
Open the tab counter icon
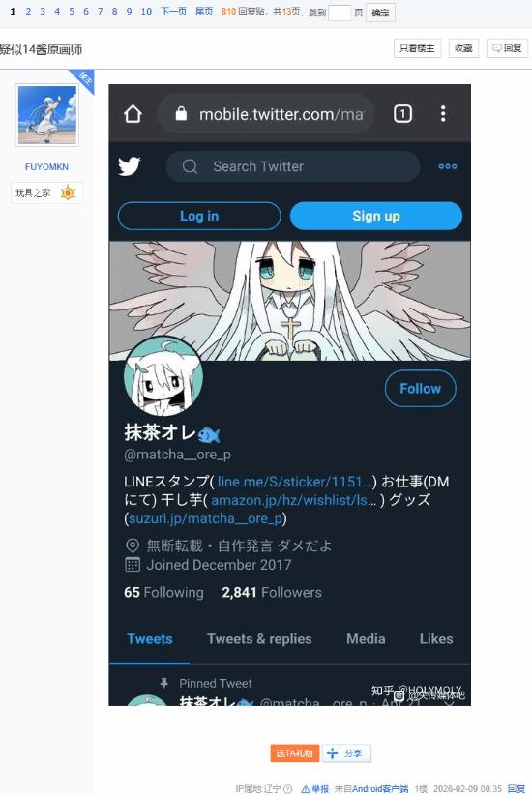pyautogui.click(x=402, y=114)
